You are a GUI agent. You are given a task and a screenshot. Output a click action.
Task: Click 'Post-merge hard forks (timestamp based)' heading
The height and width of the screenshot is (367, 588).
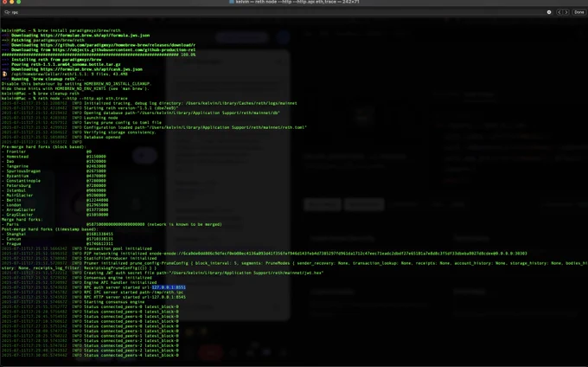(x=49, y=229)
